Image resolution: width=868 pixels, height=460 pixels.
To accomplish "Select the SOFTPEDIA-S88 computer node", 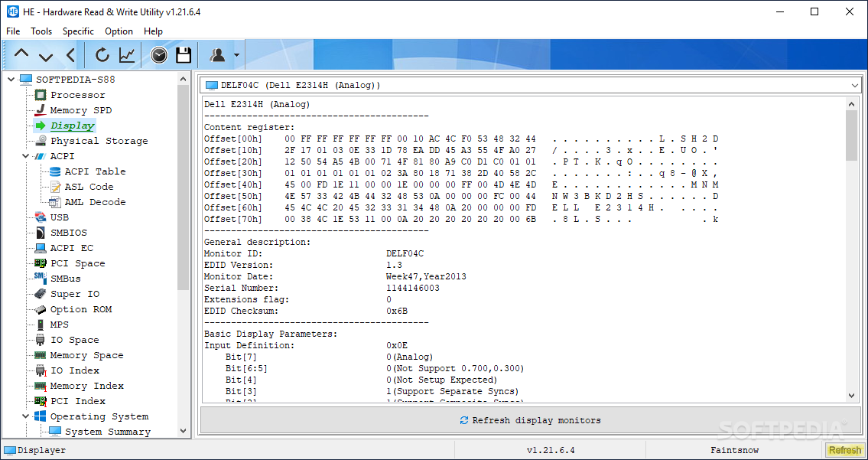I will click(x=76, y=80).
